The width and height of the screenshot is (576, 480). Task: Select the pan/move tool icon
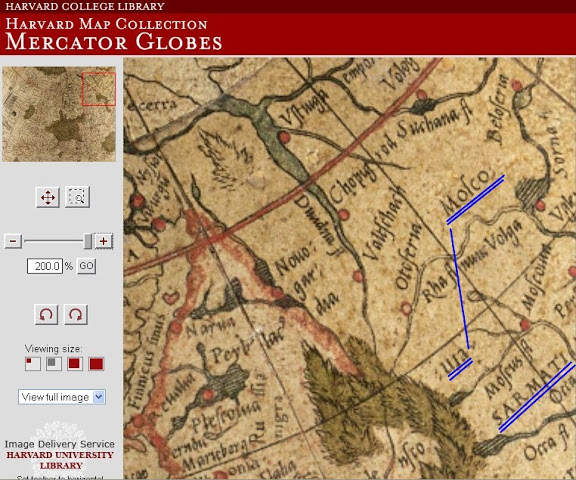point(48,197)
